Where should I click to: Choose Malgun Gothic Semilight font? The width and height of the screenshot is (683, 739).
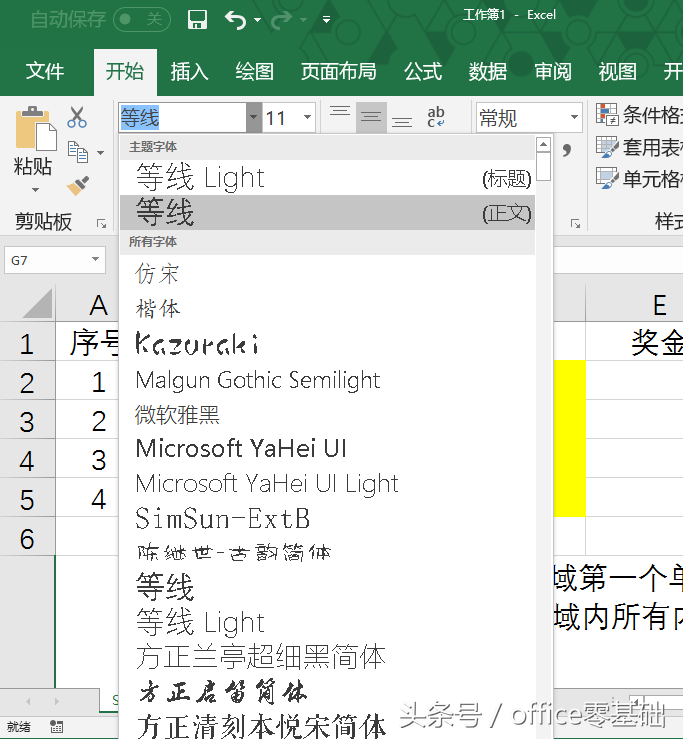coord(328,379)
